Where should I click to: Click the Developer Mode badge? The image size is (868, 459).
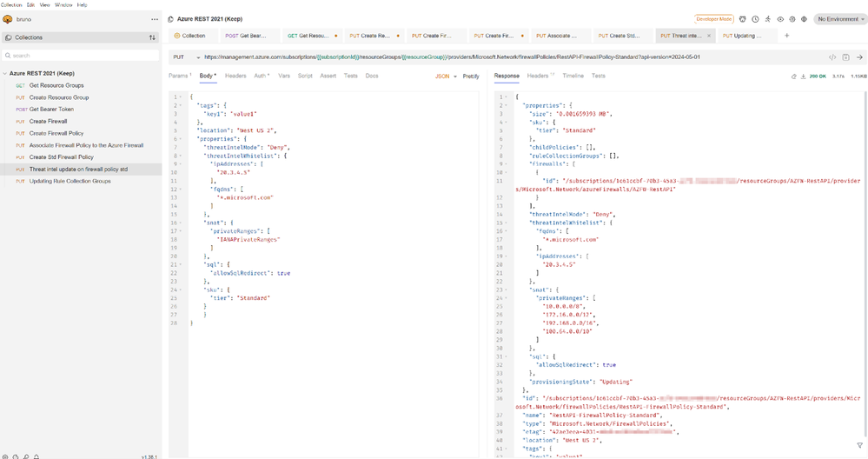click(x=713, y=19)
